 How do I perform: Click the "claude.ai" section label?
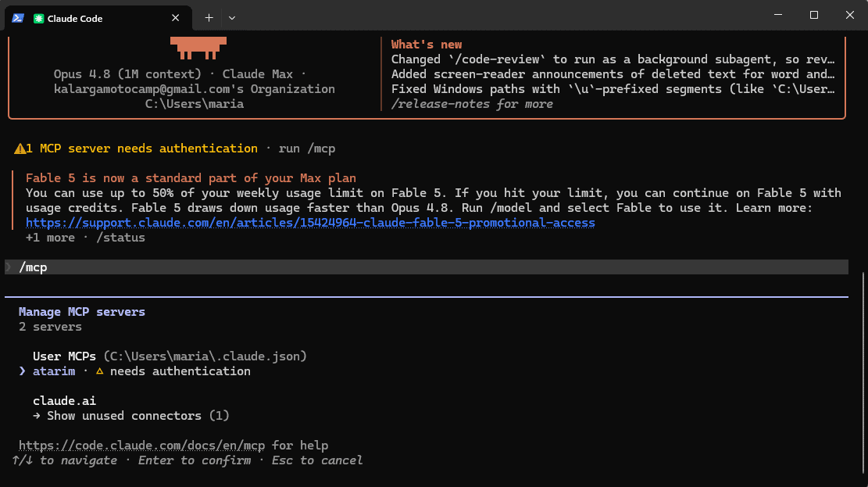[x=64, y=400]
